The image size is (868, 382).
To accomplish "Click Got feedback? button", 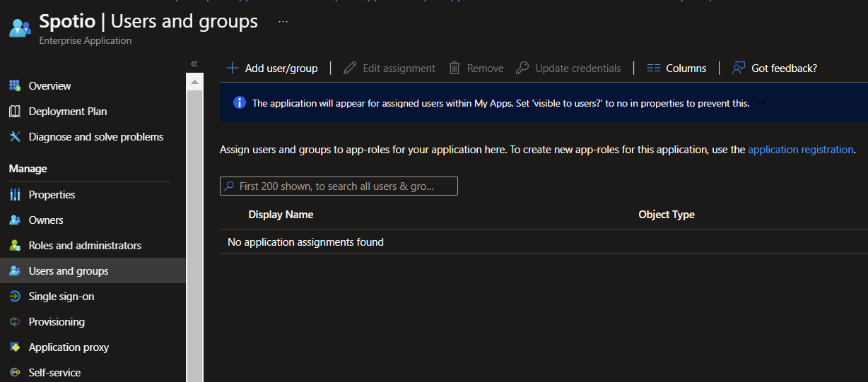I will [775, 68].
